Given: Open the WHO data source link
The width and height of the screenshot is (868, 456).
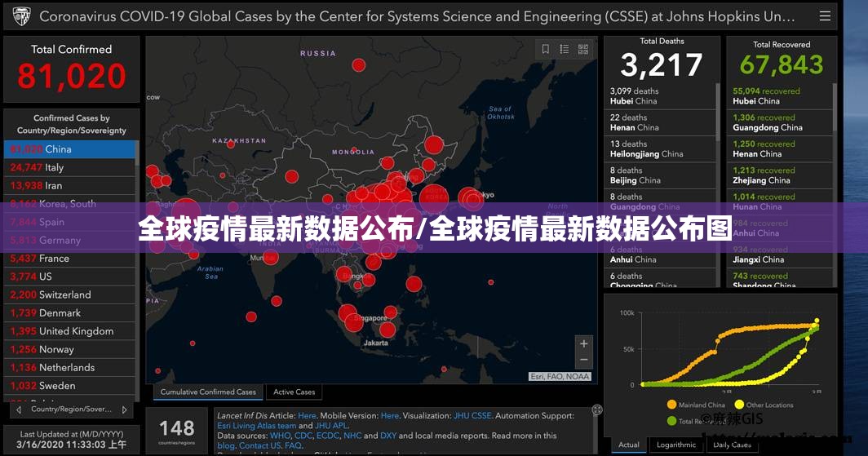Looking at the screenshot, I should [x=280, y=436].
